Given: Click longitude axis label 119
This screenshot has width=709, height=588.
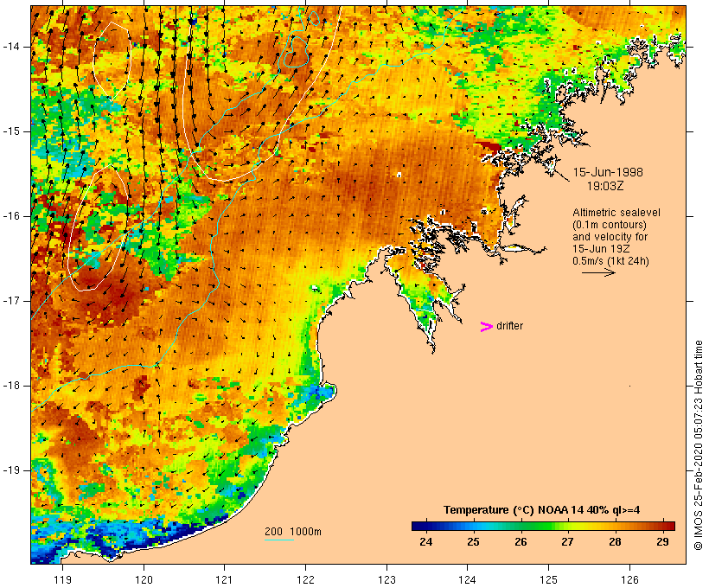Looking at the screenshot, I should pyautogui.click(x=62, y=579).
